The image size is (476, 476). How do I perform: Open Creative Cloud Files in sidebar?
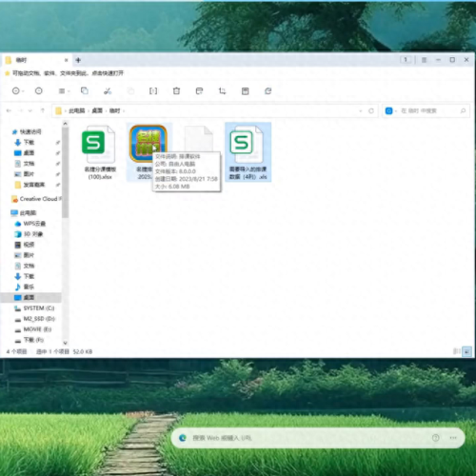pos(35,199)
